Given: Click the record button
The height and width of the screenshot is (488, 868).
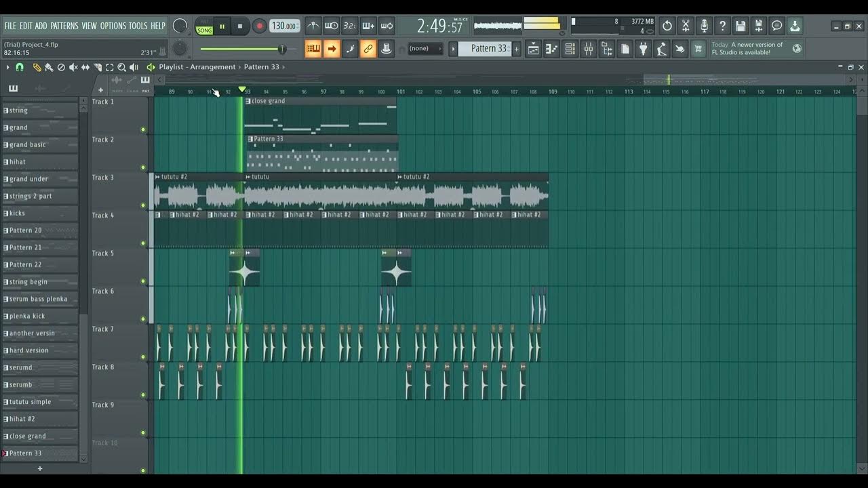Looking at the screenshot, I should (259, 26).
